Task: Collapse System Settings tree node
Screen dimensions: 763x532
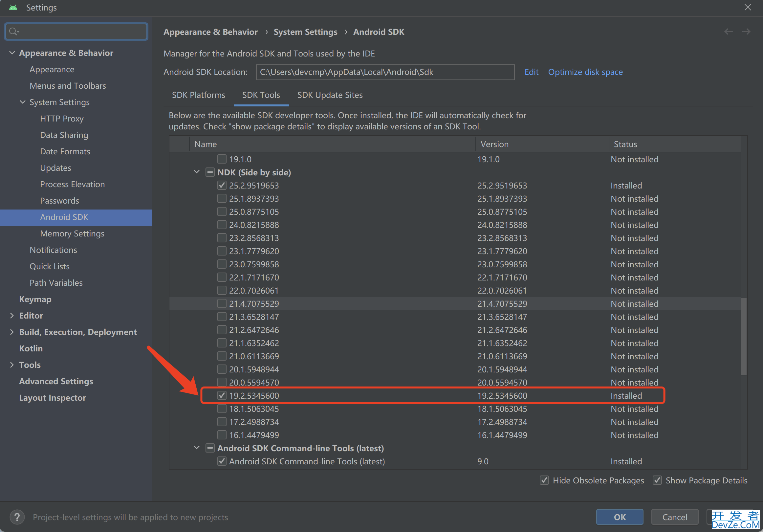Action: coord(23,102)
